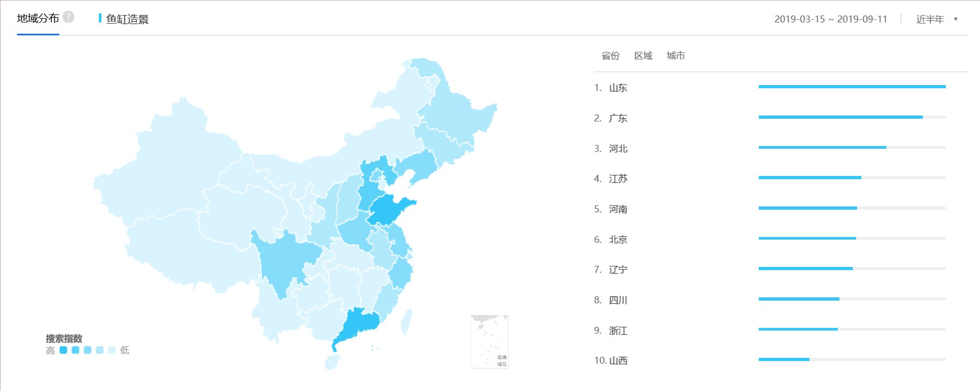Click the help question mark icon

click(x=68, y=17)
